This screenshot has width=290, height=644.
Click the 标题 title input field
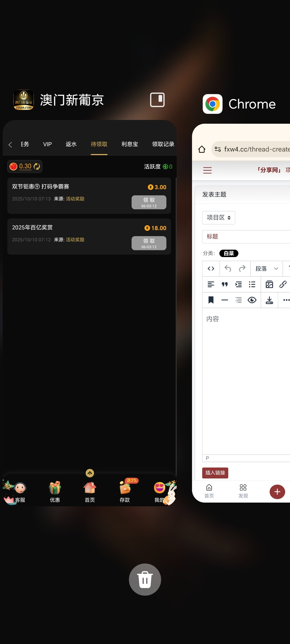246,237
